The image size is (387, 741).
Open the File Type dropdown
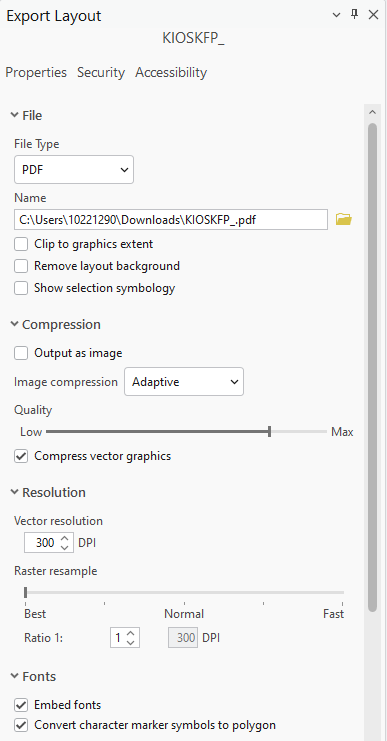(x=74, y=169)
